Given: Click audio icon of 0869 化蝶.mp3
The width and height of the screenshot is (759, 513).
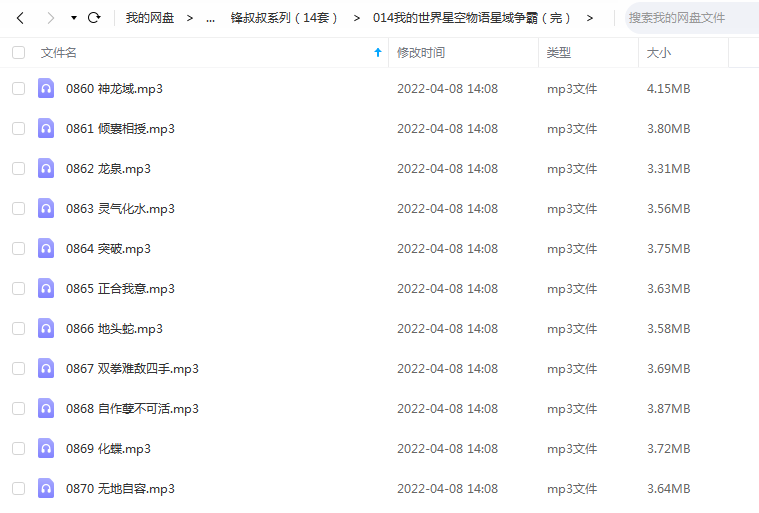Looking at the screenshot, I should (x=46, y=449).
